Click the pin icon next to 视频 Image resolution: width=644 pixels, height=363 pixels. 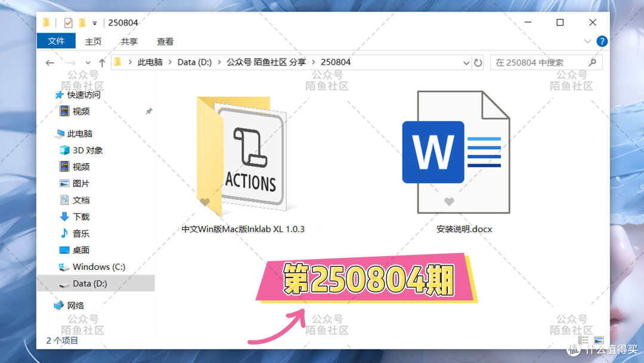click(148, 111)
